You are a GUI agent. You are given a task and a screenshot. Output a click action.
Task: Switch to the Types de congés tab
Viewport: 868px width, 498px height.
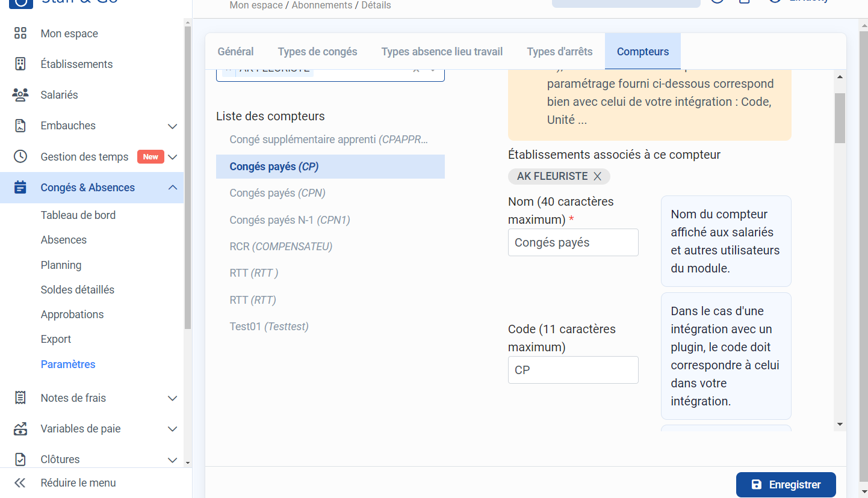coord(317,52)
